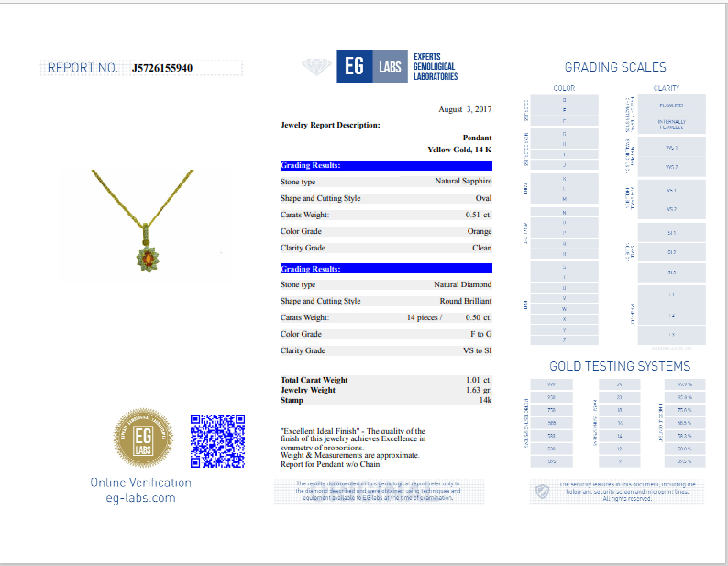Click the GRADING SCALES heading

pyautogui.click(x=614, y=67)
